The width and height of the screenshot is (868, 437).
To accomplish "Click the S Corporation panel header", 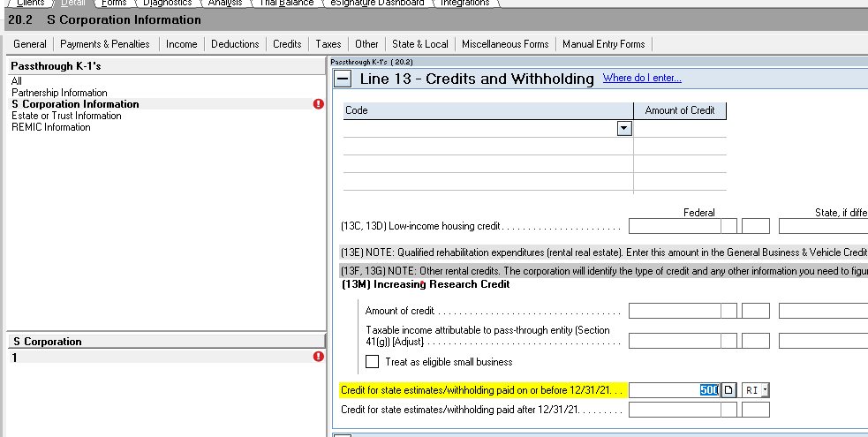I will (x=166, y=342).
